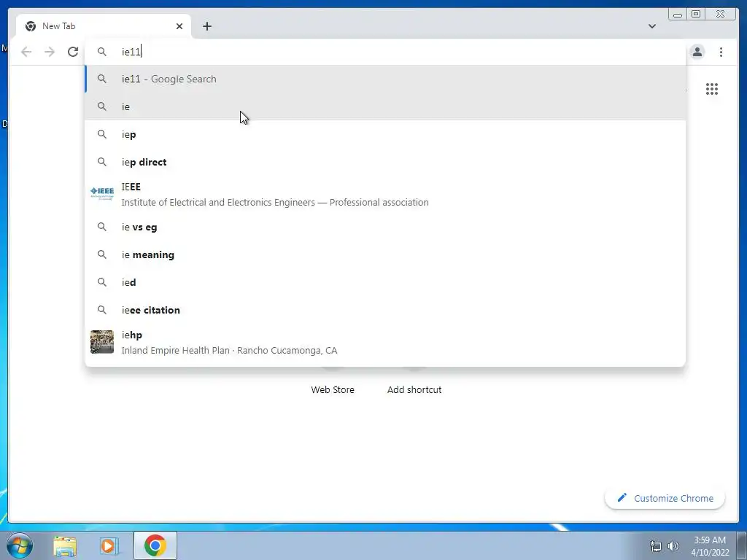Select the 'ieee citation' suggestion
Viewport: 747px width, 560px height.
pos(385,310)
